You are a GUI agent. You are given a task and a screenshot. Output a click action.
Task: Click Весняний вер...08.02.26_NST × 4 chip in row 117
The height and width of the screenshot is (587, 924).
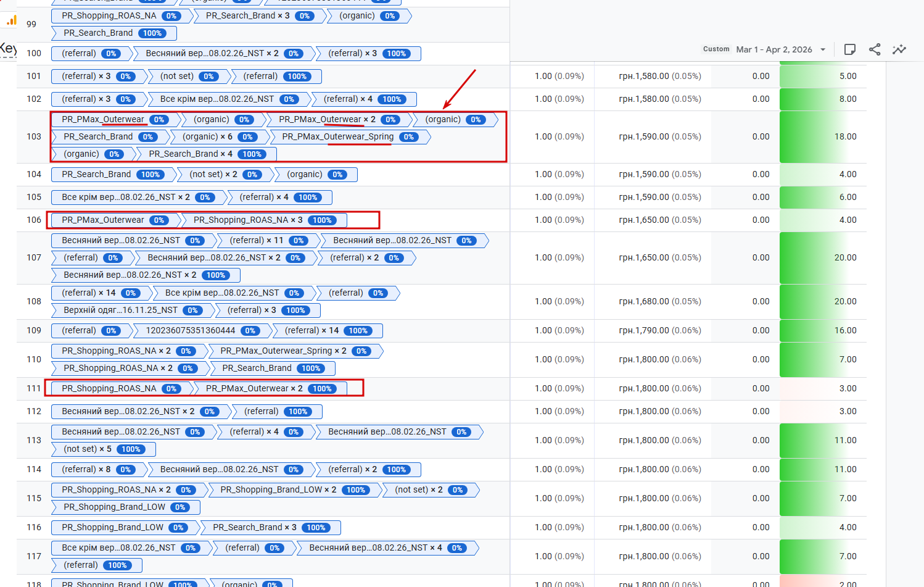[387, 548]
